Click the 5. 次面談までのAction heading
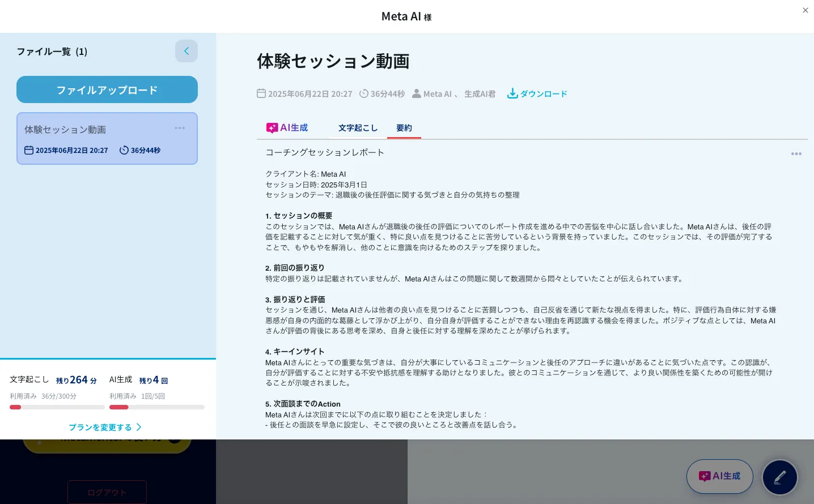 coord(303,404)
